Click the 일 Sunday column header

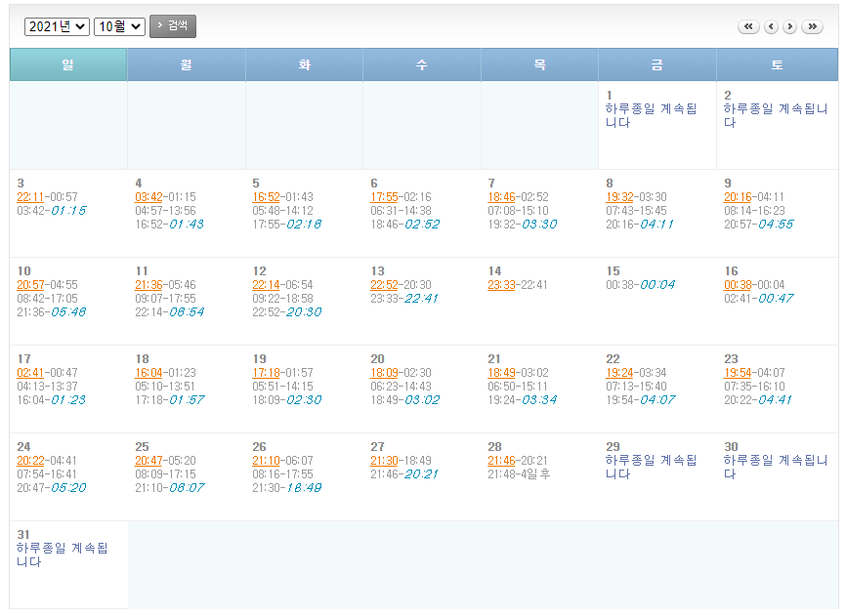(68, 64)
